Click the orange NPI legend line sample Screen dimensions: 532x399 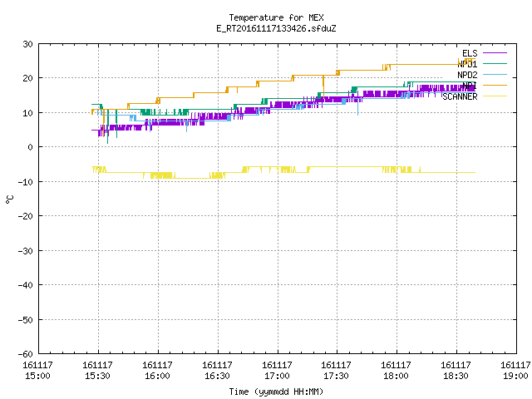(x=495, y=86)
